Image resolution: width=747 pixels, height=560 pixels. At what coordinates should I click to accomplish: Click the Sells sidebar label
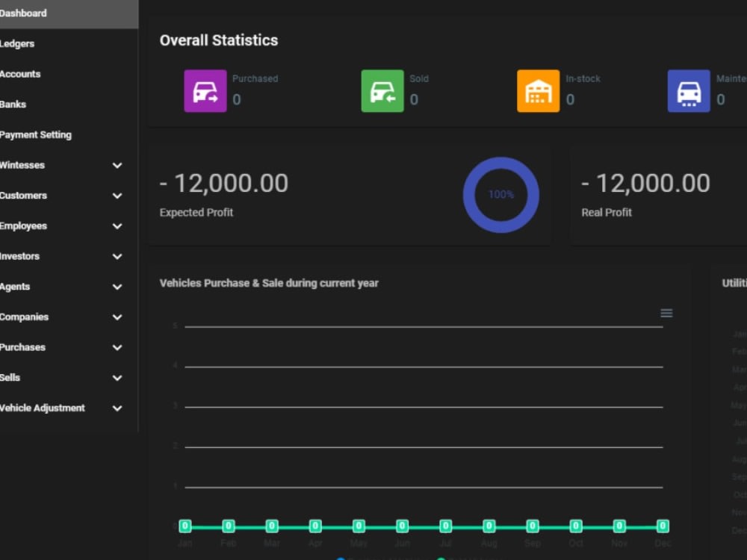tap(10, 378)
